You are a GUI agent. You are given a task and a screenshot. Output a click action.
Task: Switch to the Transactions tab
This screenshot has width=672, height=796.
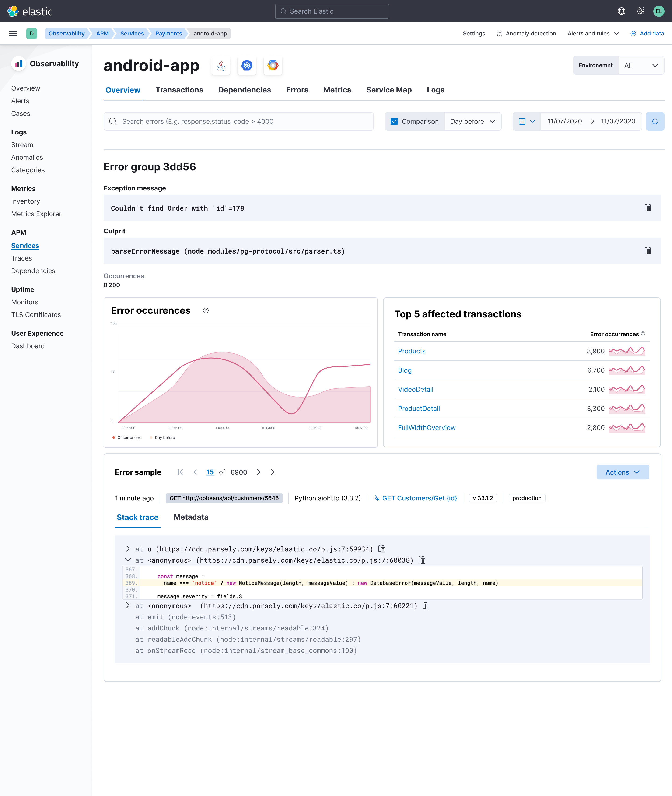(x=179, y=90)
